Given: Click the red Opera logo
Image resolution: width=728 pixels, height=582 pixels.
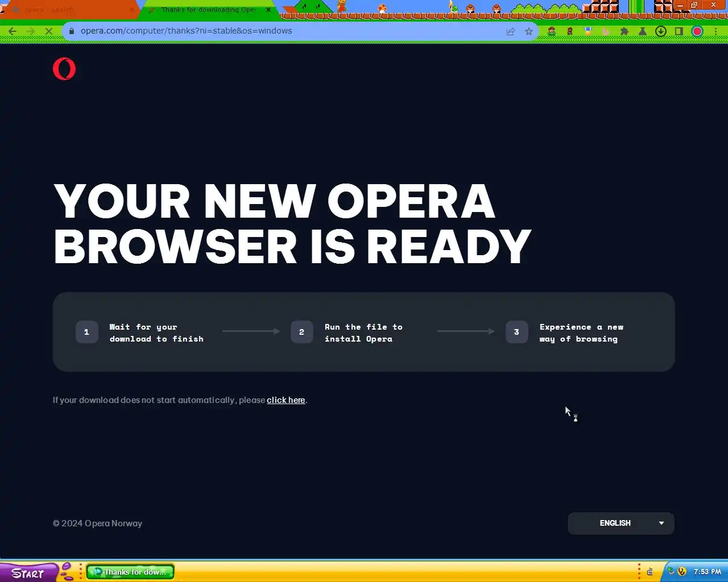Looking at the screenshot, I should 64,69.
